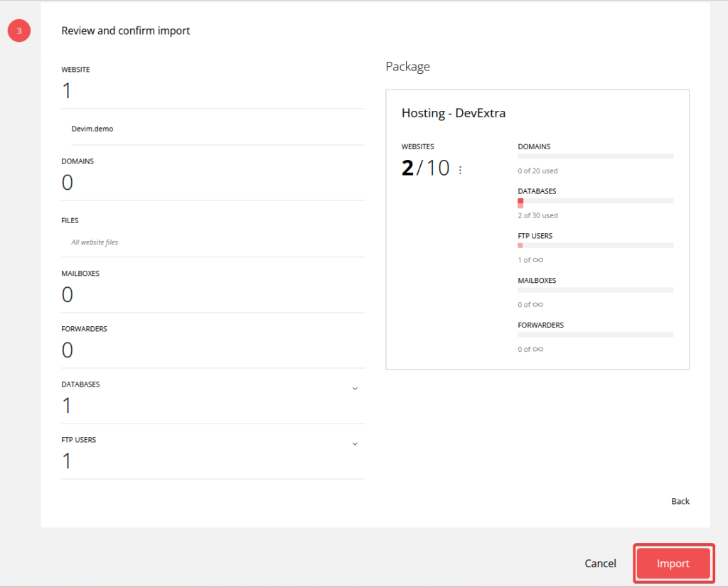Click the 'All website files' text
The width and height of the screenshot is (728, 587).
pos(95,242)
